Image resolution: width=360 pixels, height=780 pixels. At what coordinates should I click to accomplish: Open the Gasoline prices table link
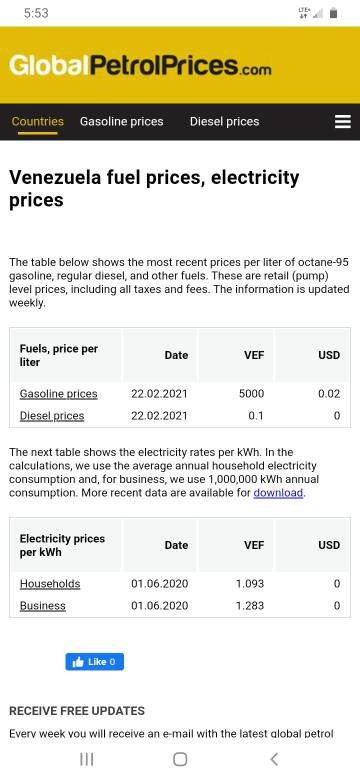59,394
